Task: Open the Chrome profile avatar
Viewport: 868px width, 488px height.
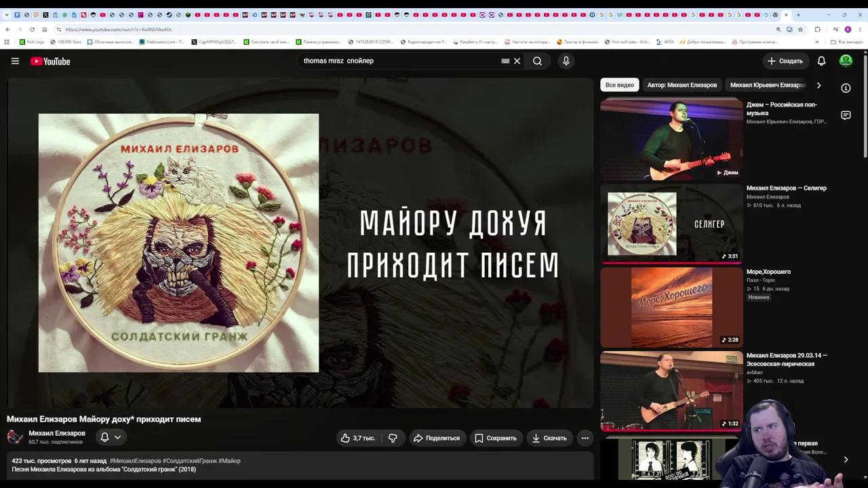Action: [848, 29]
